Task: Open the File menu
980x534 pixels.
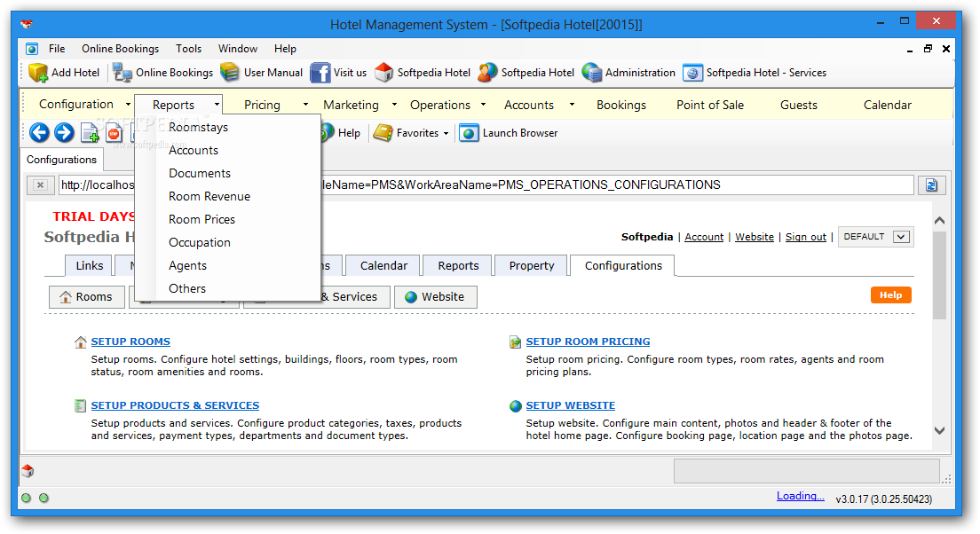Action: [x=57, y=49]
